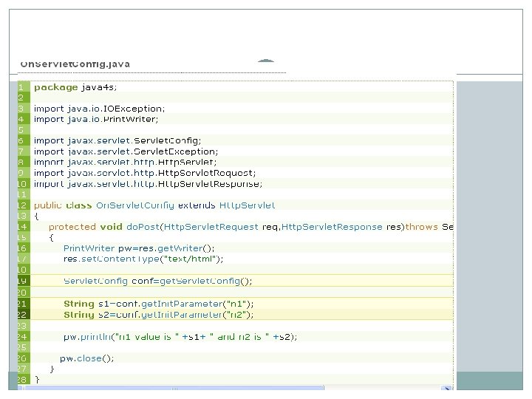Click the 'pw.println' statement line
This screenshot has height=399, width=532.
click(x=180, y=336)
